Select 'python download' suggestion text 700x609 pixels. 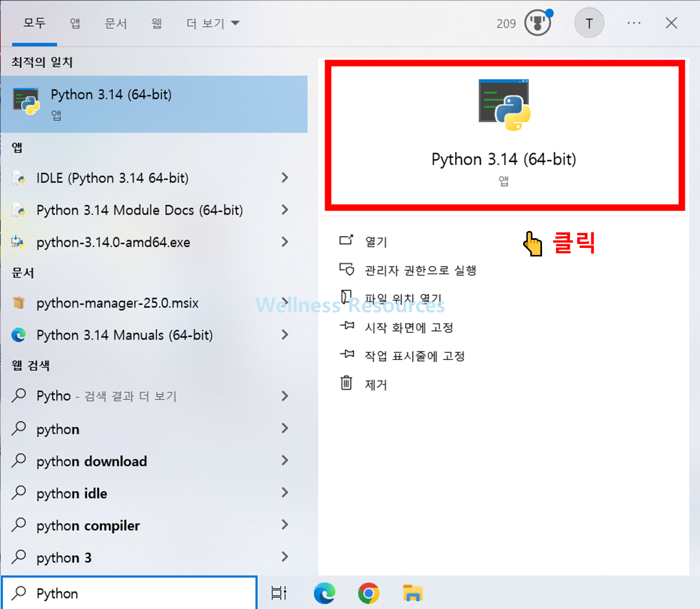tap(92, 461)
